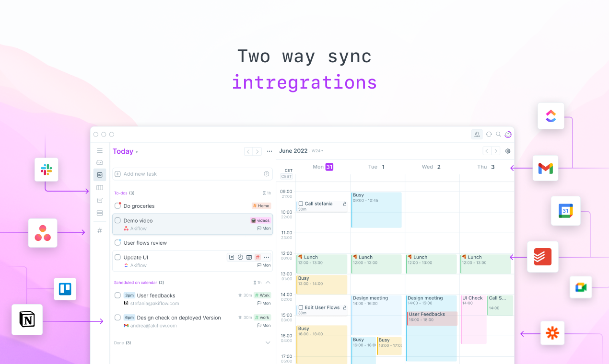Check off the Update UI task
Viewport: 609px width, 364px height.
(x=117, y=257)
